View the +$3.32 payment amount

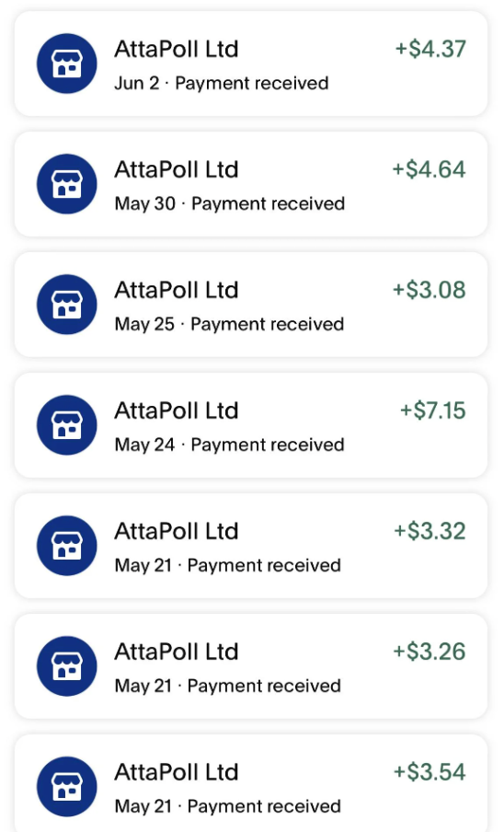[430, 531]
